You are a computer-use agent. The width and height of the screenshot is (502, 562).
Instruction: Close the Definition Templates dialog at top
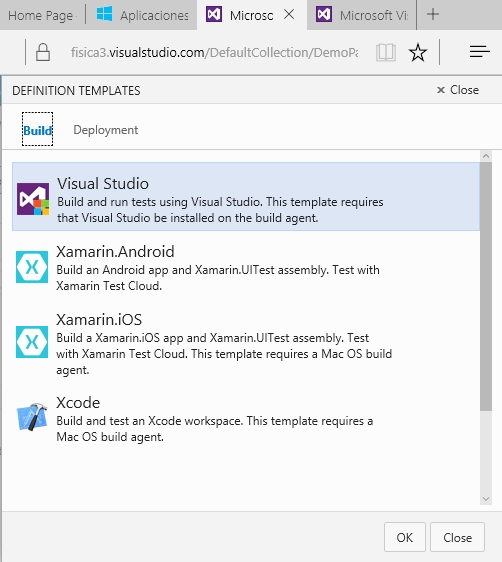tap(458, 90)
